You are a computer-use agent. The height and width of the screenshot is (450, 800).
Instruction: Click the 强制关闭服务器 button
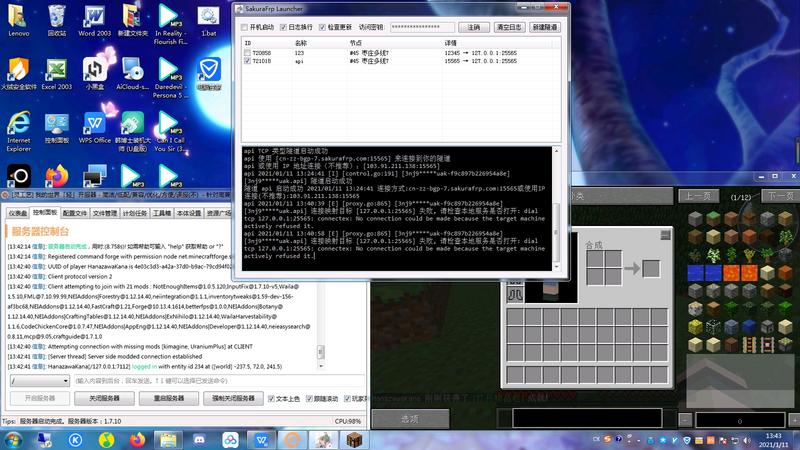tap(234, 398)
